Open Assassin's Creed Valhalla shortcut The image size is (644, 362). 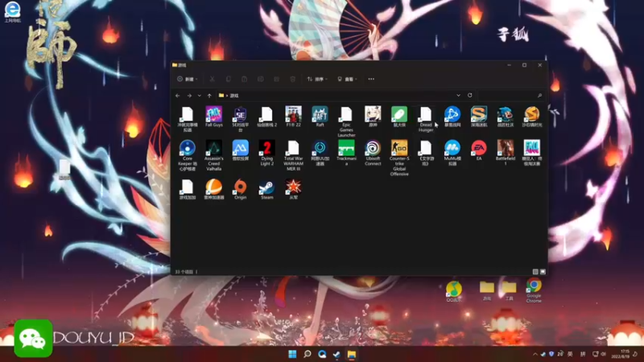[x=213, y=155]
